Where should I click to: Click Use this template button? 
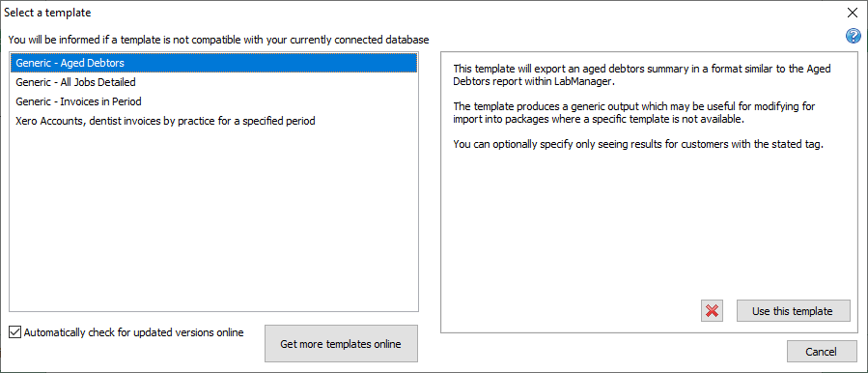point(793,311)
